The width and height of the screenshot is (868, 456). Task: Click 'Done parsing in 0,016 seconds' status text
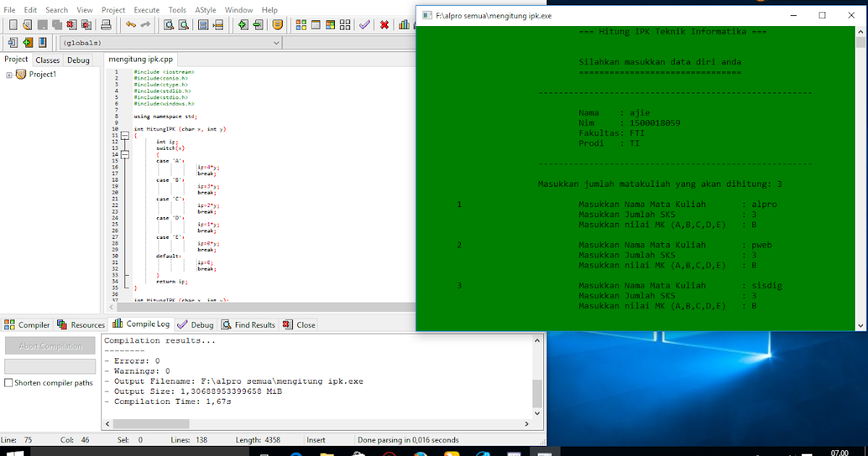coord(408,440)
